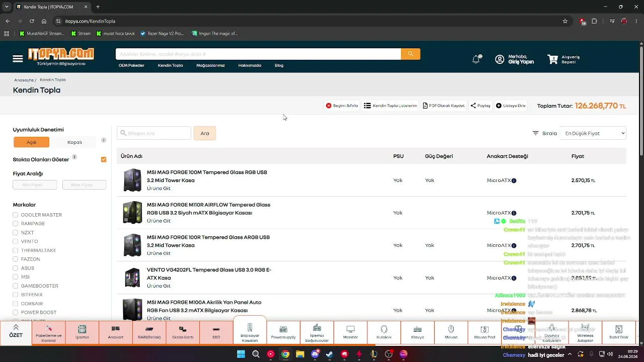Expand the ÖZET summary panel

16,332
